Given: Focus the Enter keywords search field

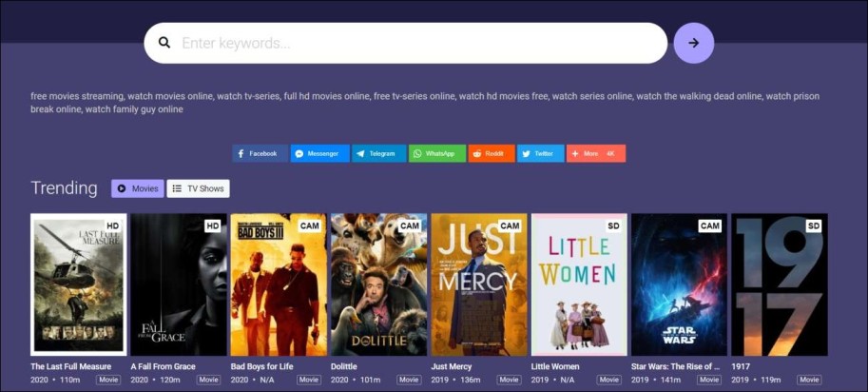Looking at the screenshot, I should 406,43.
